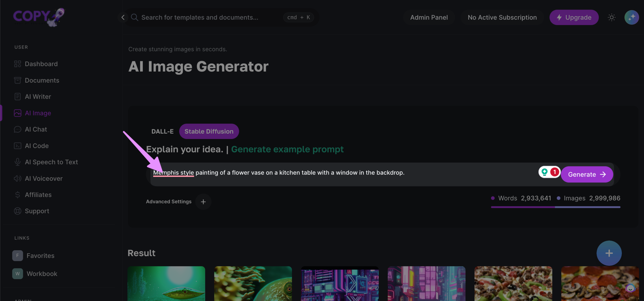
Task: Click the Support lifebuoy icon
Action: tap(17, 211)
